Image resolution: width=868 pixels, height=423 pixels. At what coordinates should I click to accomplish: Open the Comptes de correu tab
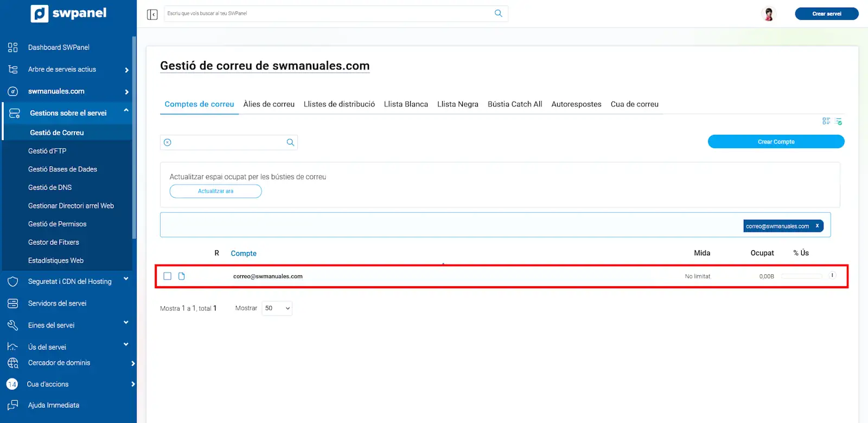(x=199, y=104)
